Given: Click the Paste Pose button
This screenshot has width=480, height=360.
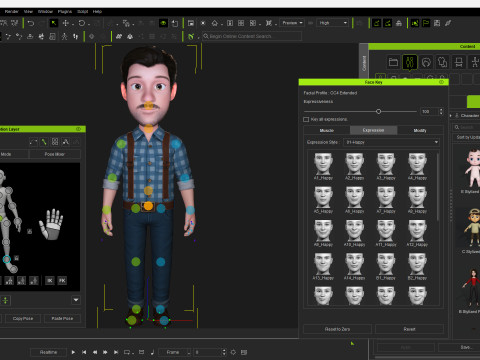Looking at the screenshot, I should tap(62, 318).
